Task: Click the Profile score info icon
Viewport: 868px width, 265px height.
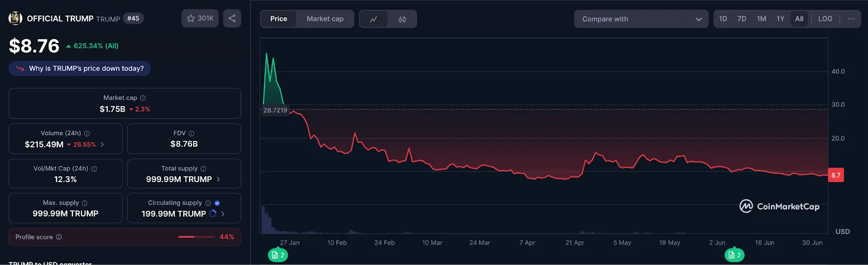Action: (59, 237)
